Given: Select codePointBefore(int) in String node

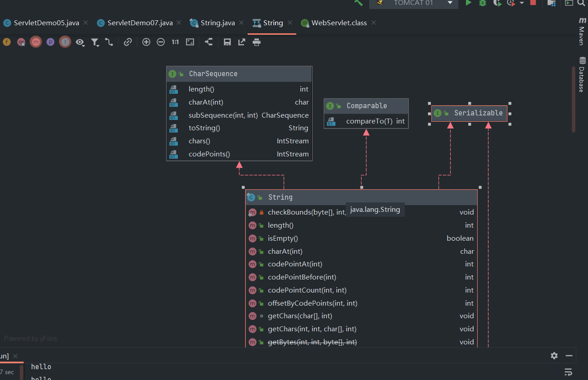Looking at the screenshot, I should coord(361,277).
